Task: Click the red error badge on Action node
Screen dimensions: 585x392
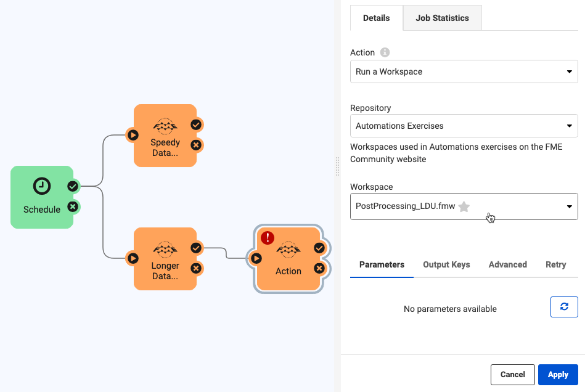Action: pyautogui.click(x=268, y=238)
